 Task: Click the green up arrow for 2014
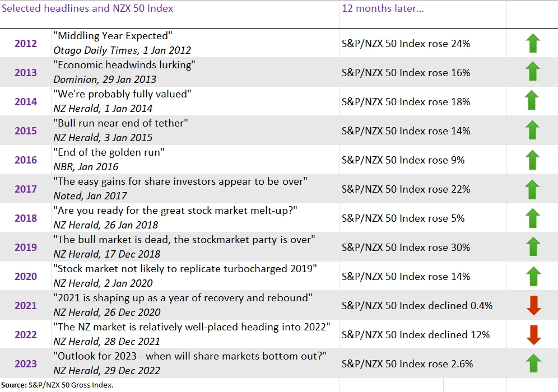(x=532, y=101)
